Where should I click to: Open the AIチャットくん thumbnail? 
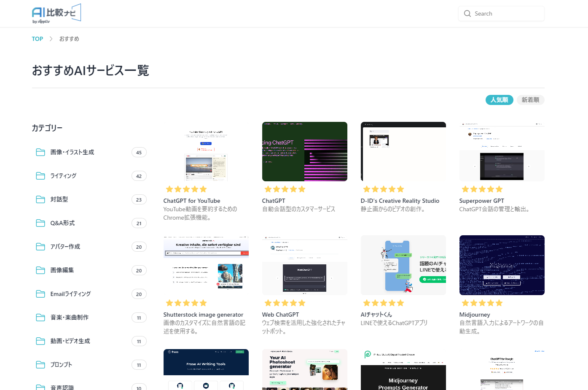(x=403, y=265)
